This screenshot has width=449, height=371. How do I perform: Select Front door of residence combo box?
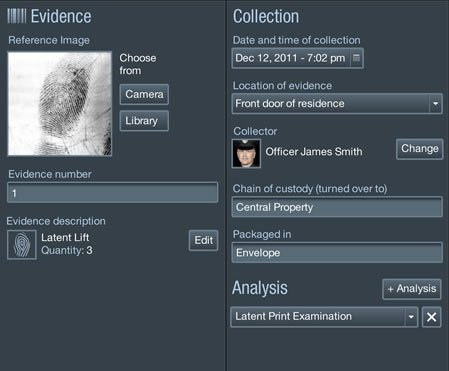pos(337,104)
